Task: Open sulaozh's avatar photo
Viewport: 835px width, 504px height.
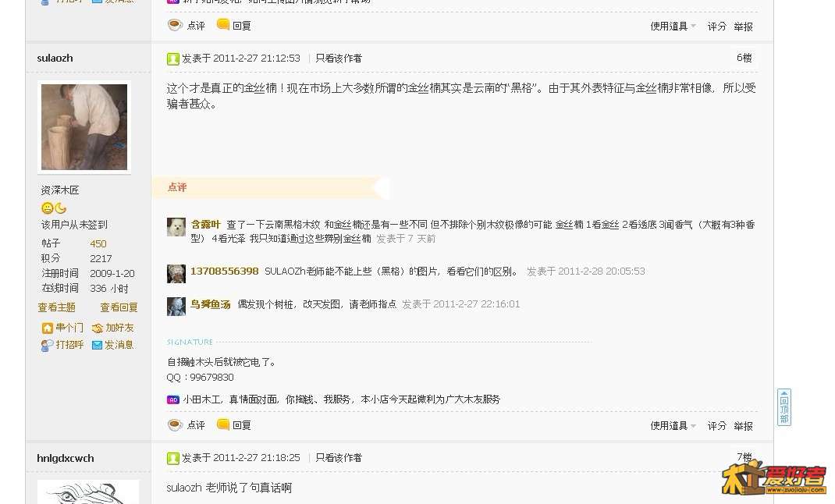Action: click(x=84, y=127)
